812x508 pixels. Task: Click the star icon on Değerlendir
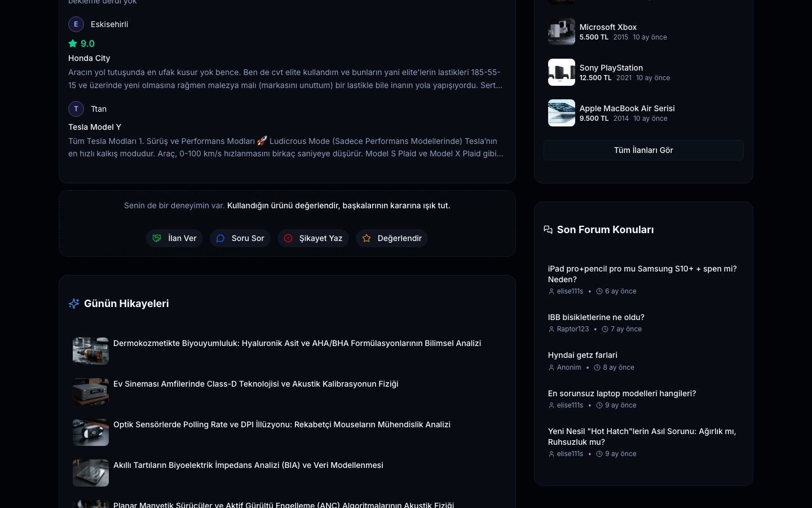367,238
